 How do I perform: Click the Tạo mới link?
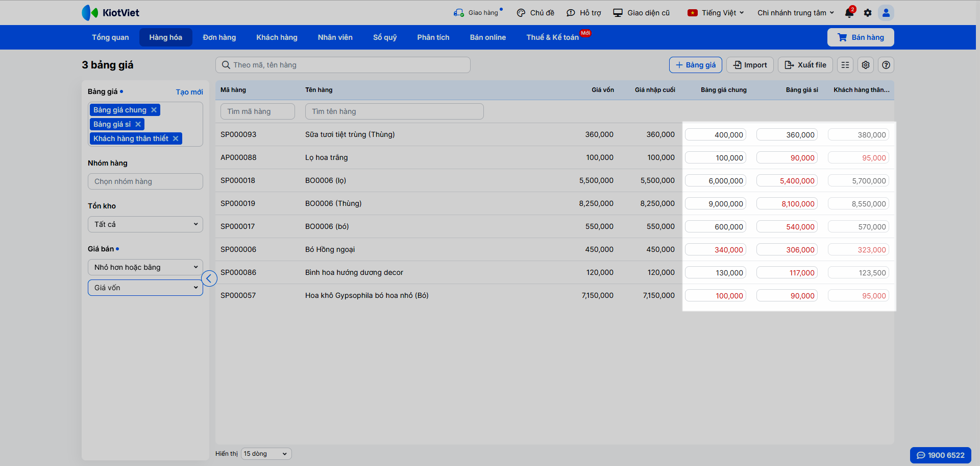(x=189, y=92)
